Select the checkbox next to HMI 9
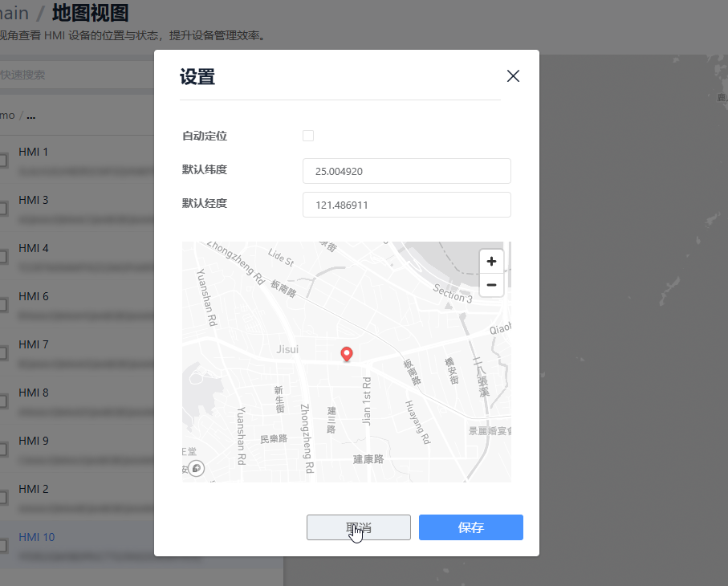The image size is (728, 586). click(x=3, y=450)
